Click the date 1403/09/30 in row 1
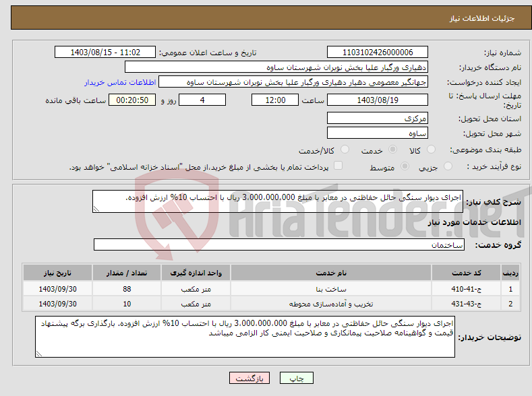This screenshot has width=532, height=396. click(x=57, y=289)
